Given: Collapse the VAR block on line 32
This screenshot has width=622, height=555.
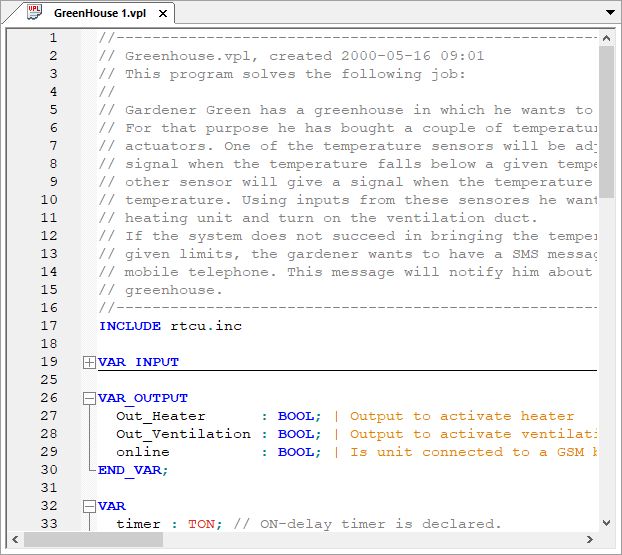Looking at the screenshot, I should coord(90,506).
